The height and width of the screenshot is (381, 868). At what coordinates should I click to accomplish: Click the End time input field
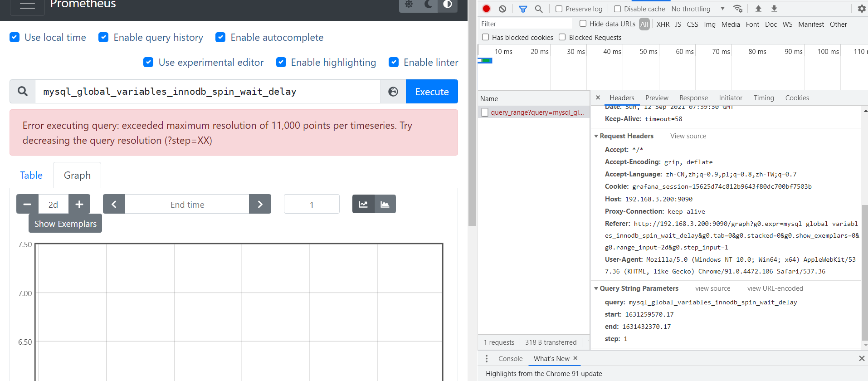(187, 204)
